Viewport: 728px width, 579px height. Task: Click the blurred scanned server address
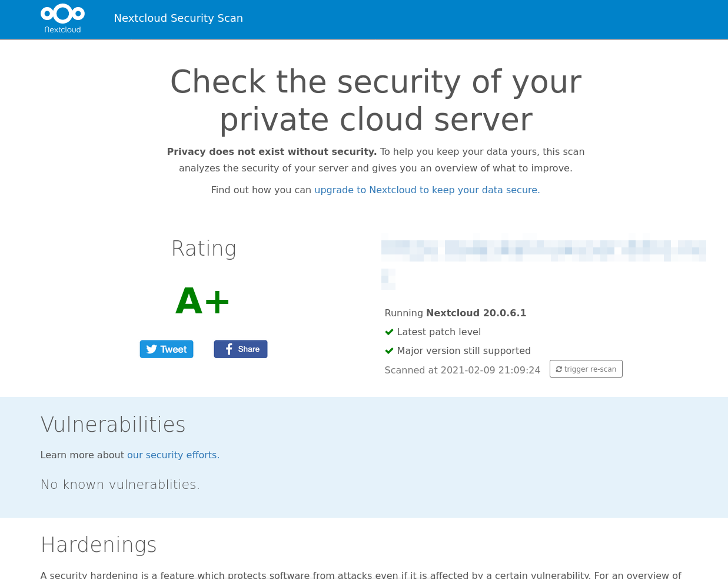543,251
